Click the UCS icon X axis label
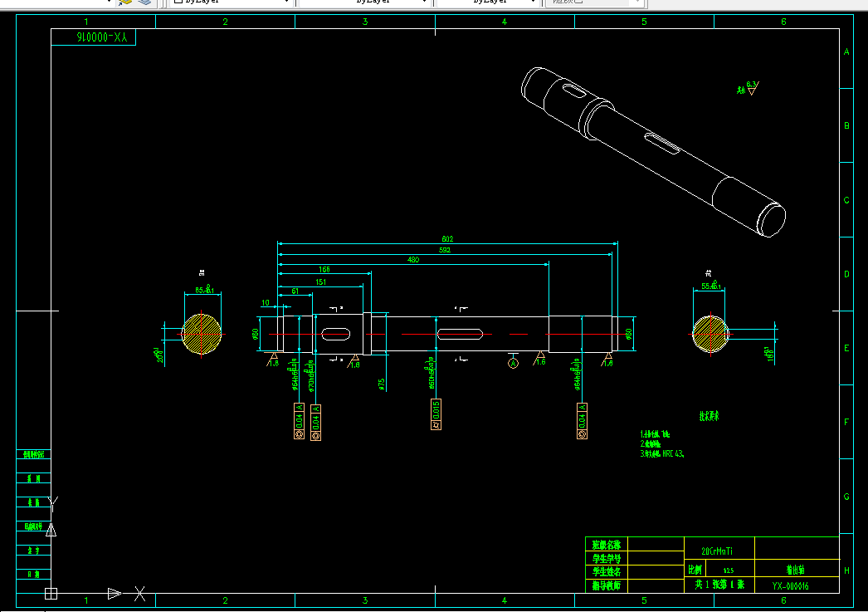 (140, 594)
